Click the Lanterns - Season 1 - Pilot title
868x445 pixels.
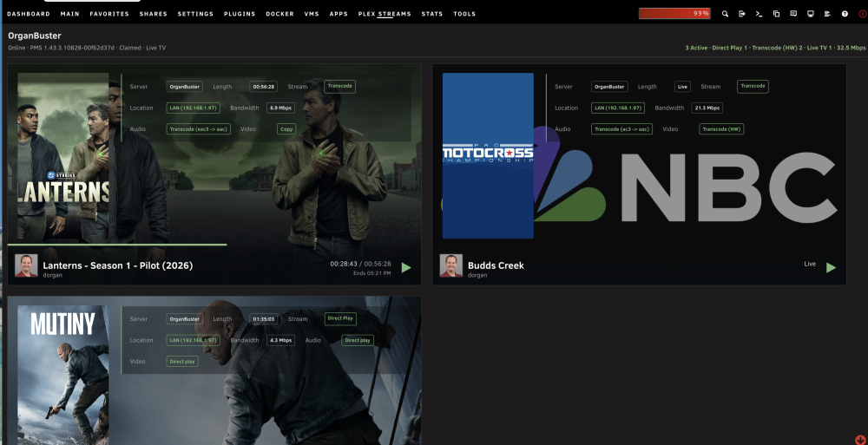coord(118,265)
